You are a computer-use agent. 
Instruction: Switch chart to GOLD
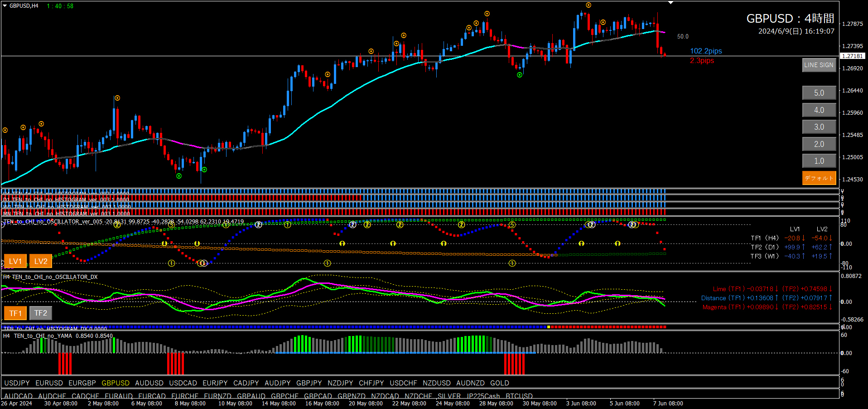tap(500, 383)
